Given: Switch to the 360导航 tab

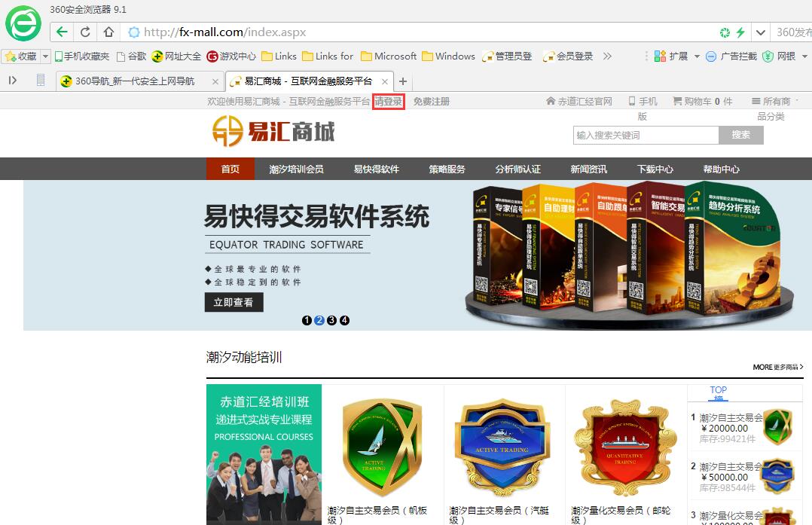Looking at the screenshot, I should [140, 81].
